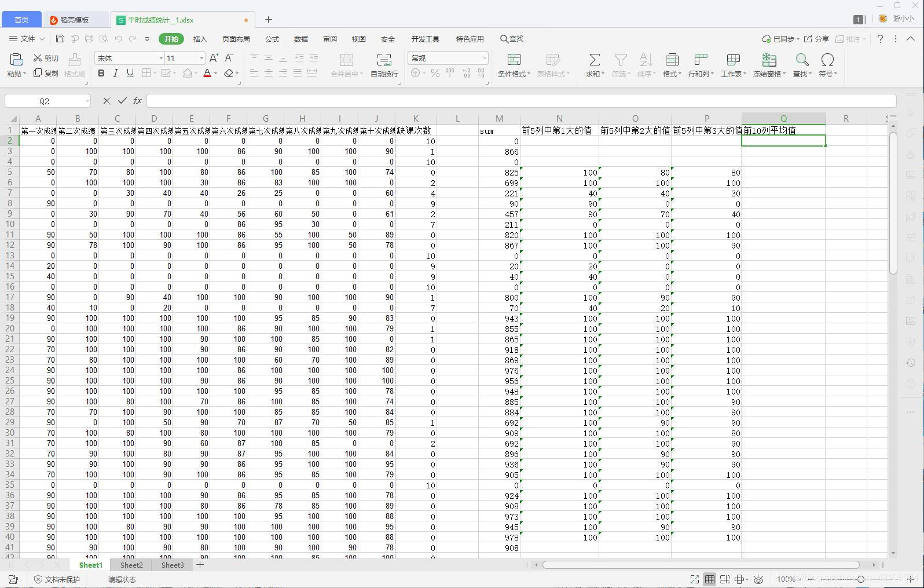The height and width of the screenshot is (588, 924).
Task: Toggle eye protection mode icon
Action: point(758,579)
